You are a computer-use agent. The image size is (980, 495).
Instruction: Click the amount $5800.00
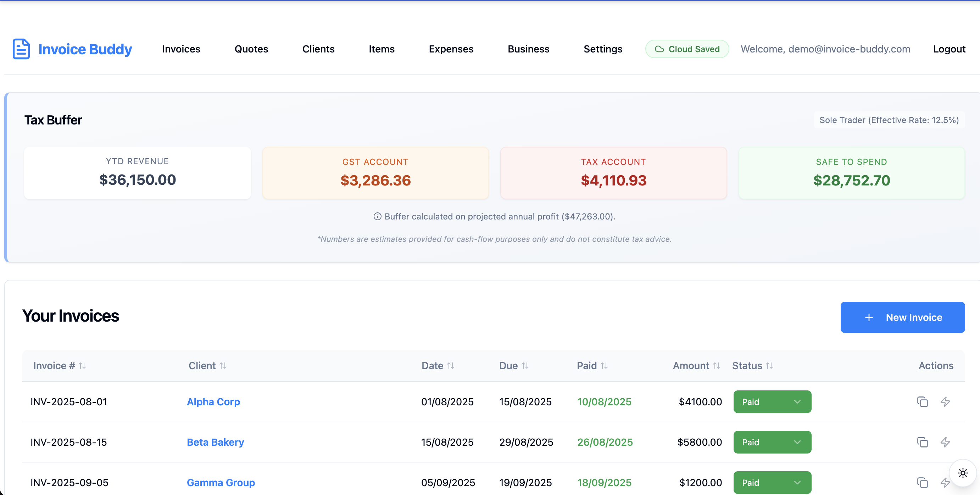[700, 442]
